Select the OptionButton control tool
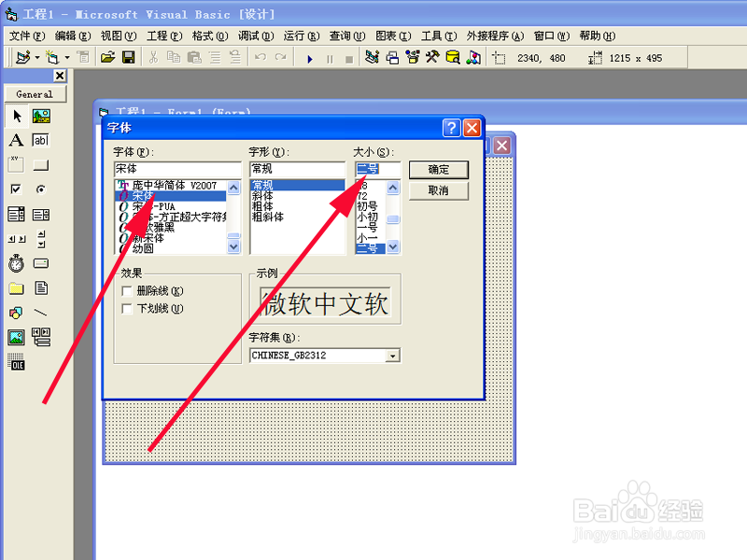Image resolution: width=747 pixels, height=560 pixels. (41, 189)
